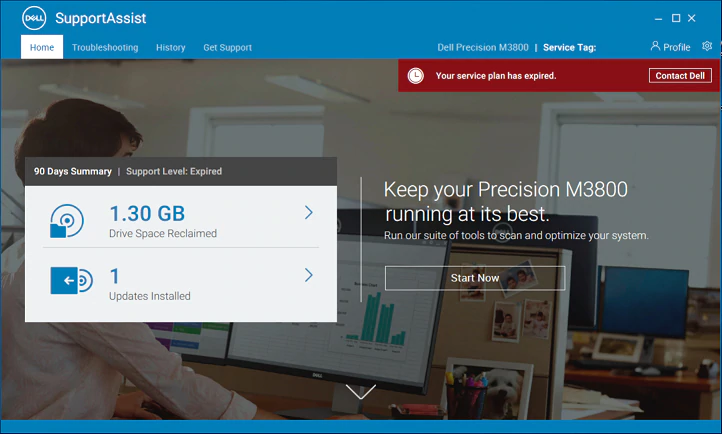Click the Updates Installed arrow icon
The height and width of the screenshot is (434, 722).
pyautogui.click(x=71, y=280)
